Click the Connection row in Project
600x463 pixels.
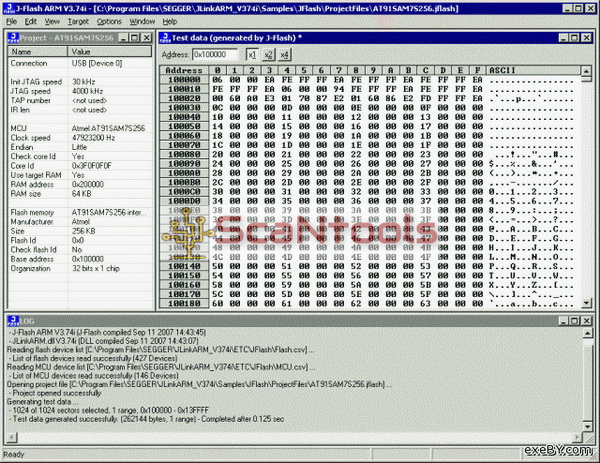(80, 64)
